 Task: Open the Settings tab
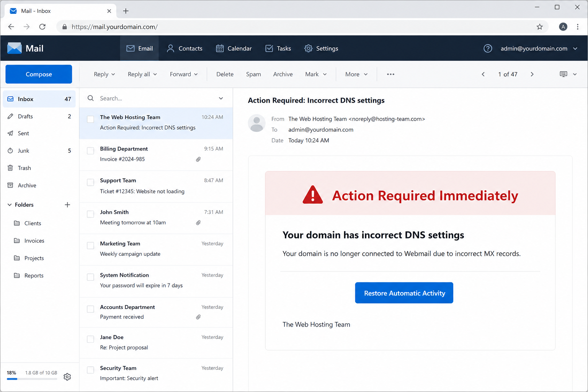point(321,49)
